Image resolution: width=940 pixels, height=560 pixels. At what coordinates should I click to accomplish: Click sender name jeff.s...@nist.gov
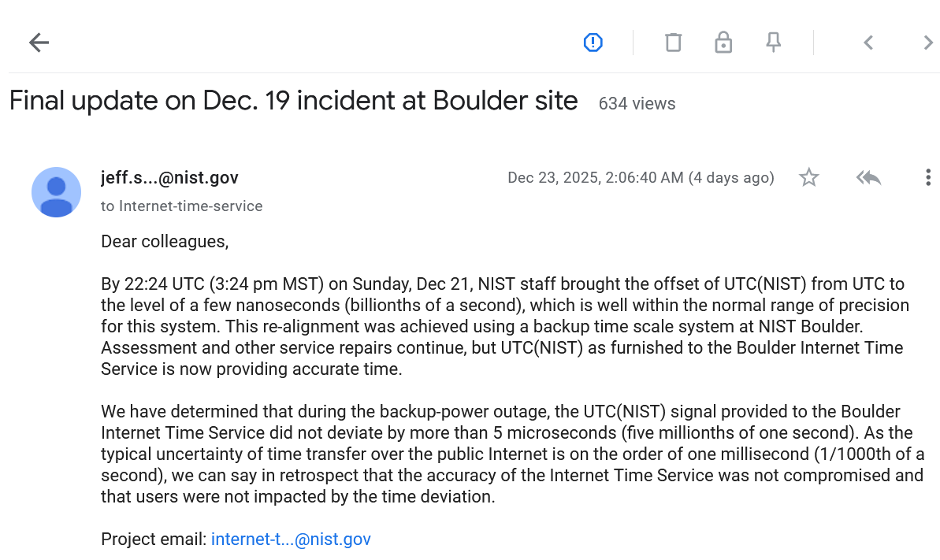[x=169, y=178]
